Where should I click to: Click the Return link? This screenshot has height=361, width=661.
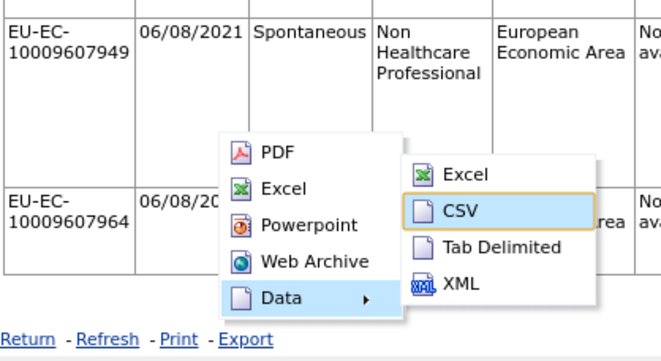(28, 339)
